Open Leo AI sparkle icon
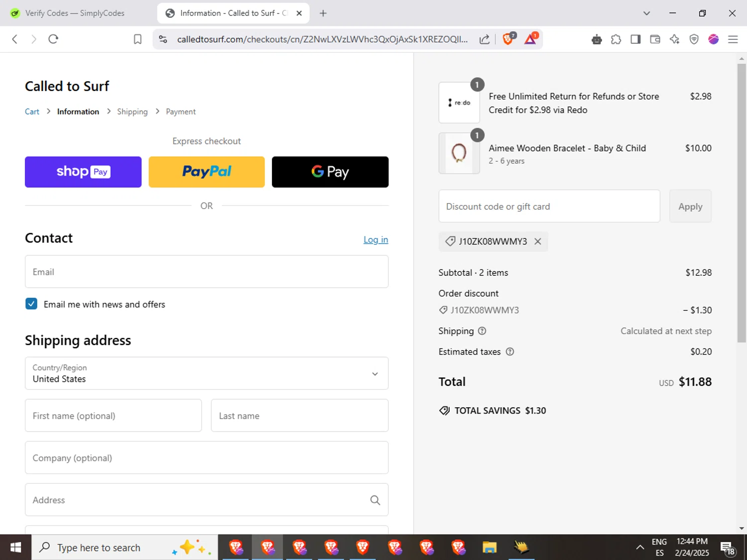This screenshot has height=560, width=747. 674,39
